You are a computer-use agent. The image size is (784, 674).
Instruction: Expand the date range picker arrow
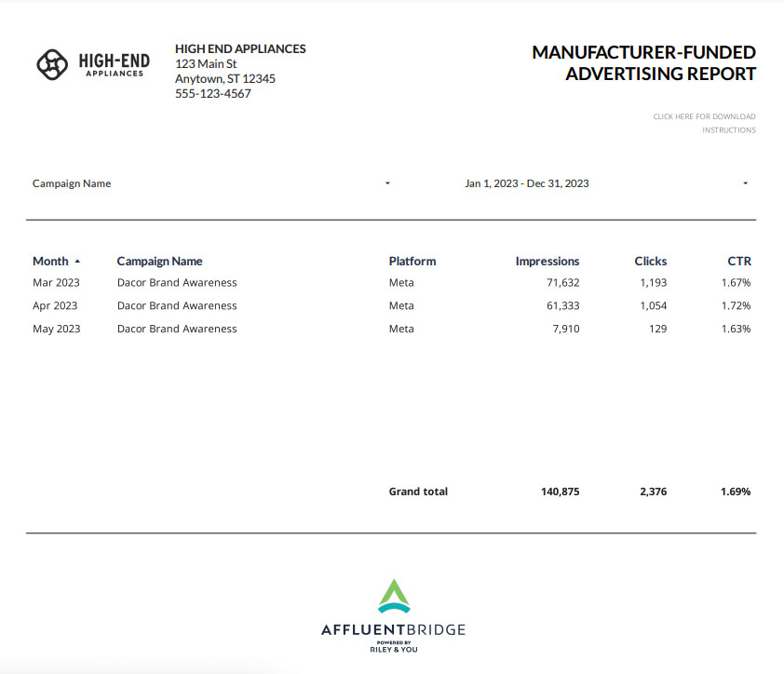coord(745,183)
